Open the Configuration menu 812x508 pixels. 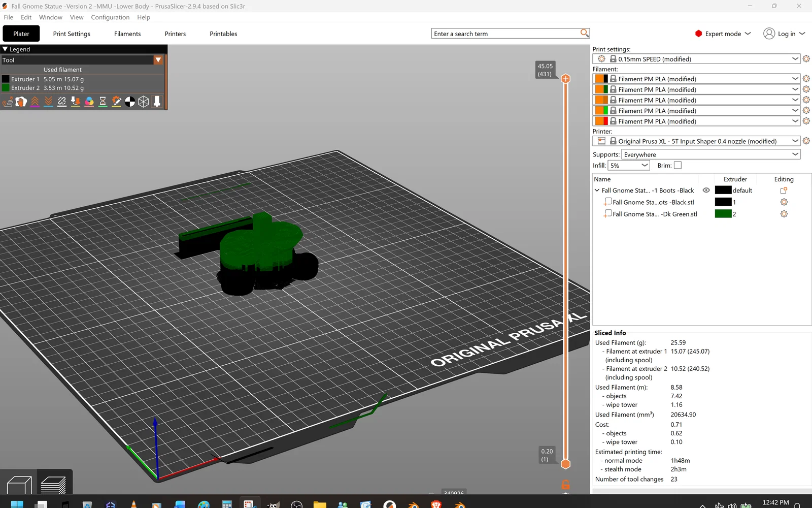coord(110,17)
